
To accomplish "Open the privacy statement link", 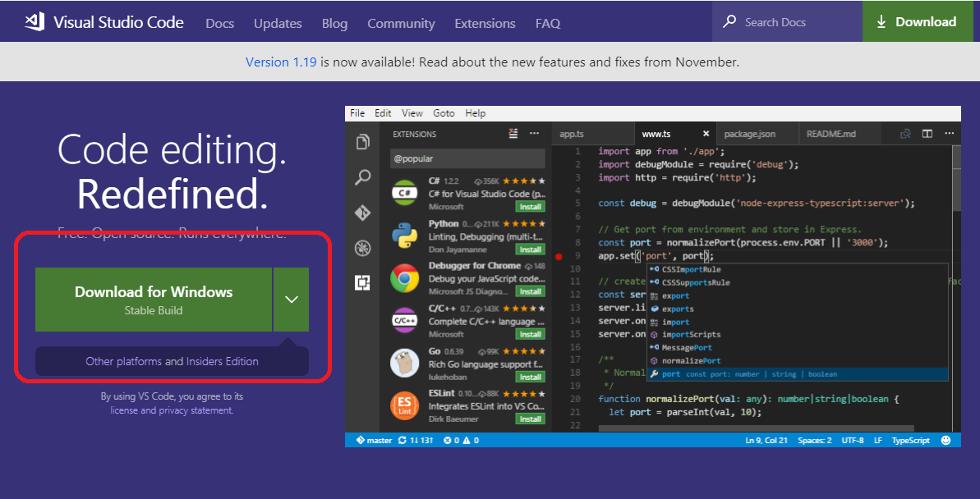I will (196, 410).
